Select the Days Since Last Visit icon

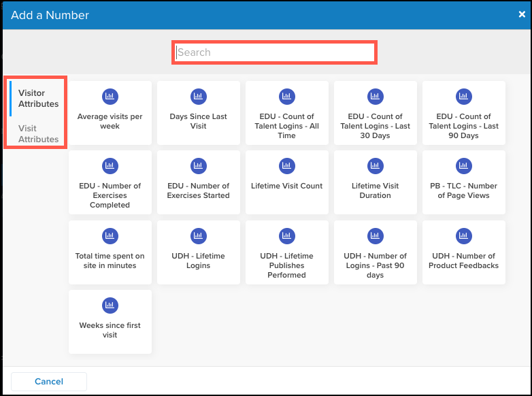coord(198,97)
